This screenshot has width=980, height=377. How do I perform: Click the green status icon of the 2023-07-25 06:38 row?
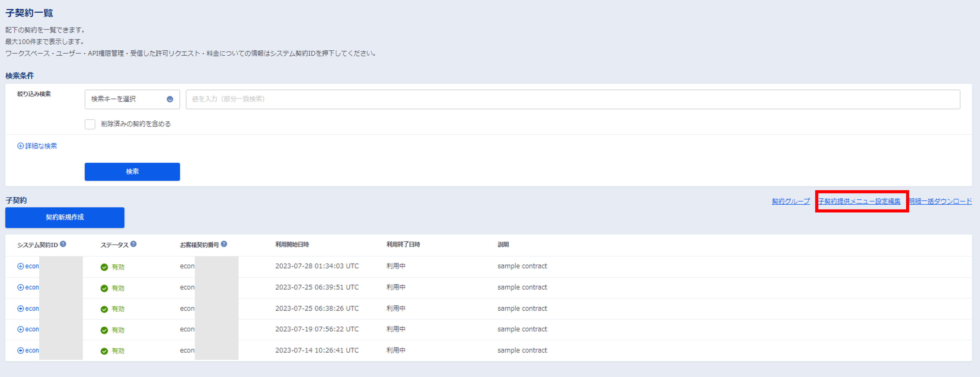(104, 309)
